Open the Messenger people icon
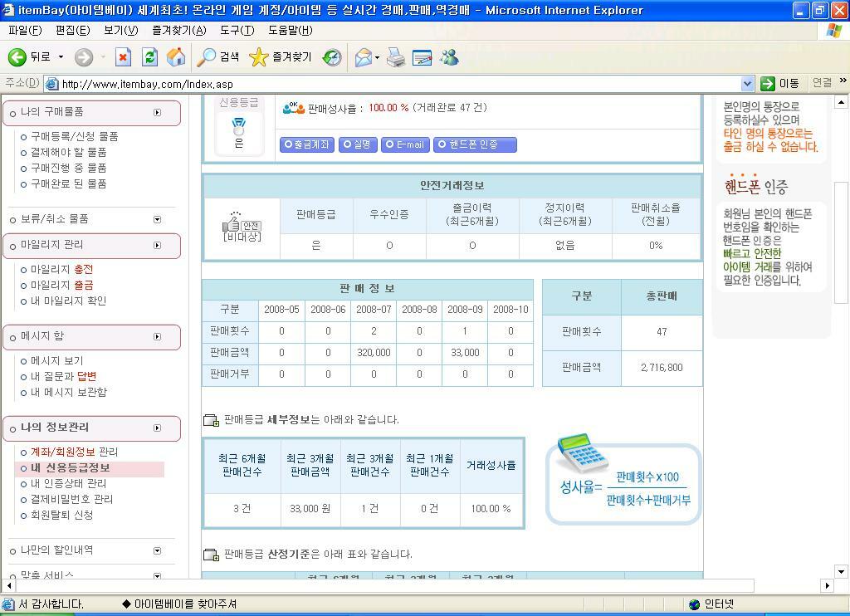Image resolution: width=850 pixels, height=616 pixels. click(x=449, y=57)
